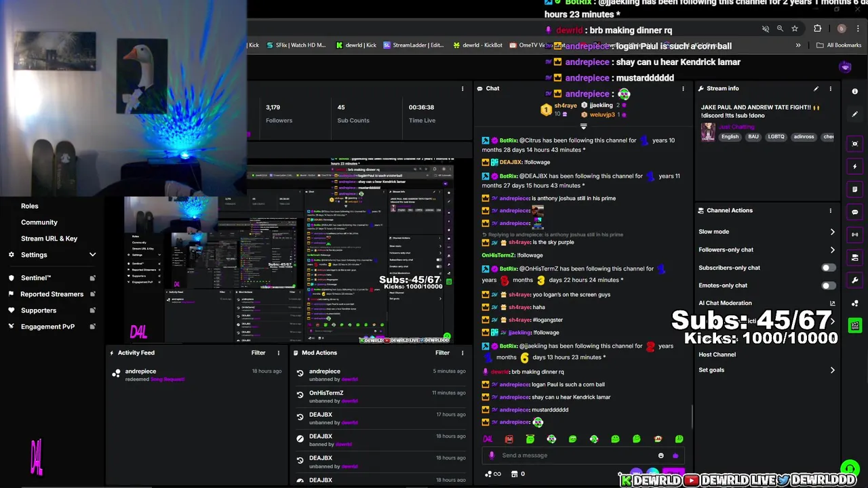Viewport: 868px width, 488px height.
Task: Open the speech bubble chat icon in right sidebar
Action: pos(854,212)
